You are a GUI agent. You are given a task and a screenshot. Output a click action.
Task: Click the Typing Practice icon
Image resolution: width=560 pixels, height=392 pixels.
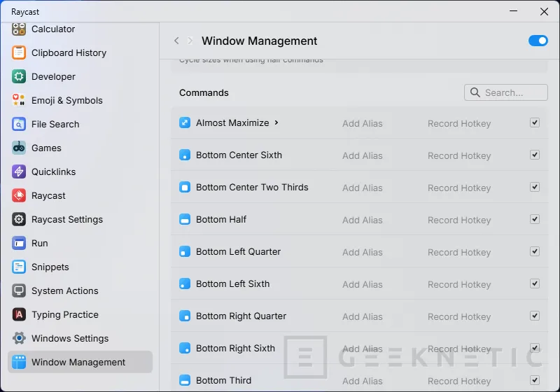19,314
